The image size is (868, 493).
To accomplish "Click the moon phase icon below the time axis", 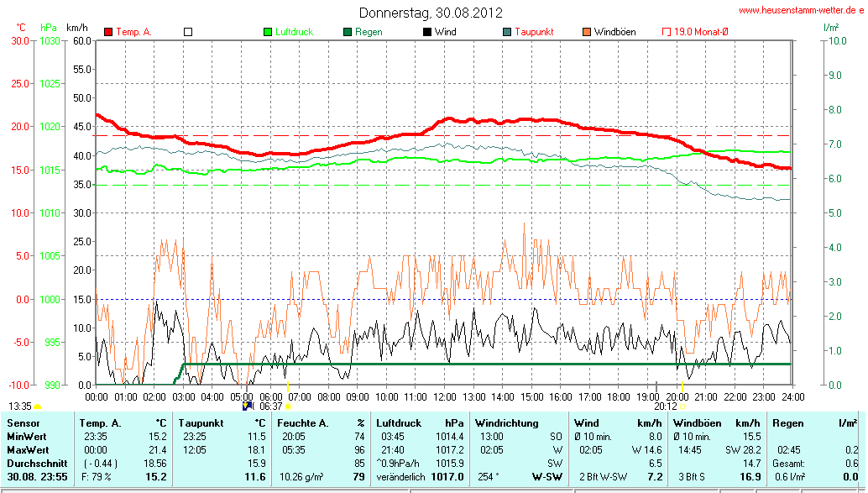I will pyautogui.click(x=247, y=405).
